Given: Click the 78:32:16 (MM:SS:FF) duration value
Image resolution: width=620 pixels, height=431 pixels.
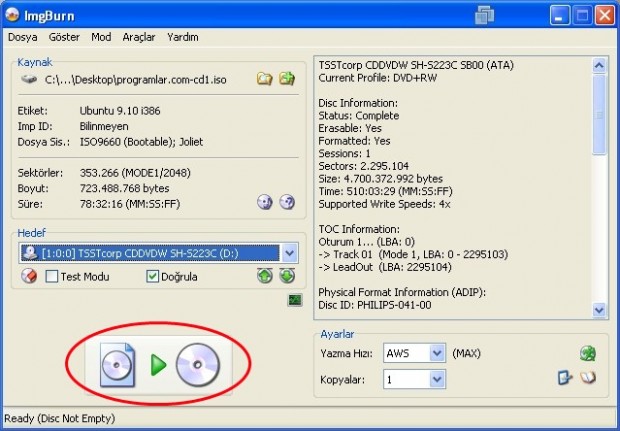Looking at the screenshot, I should 130,204.
